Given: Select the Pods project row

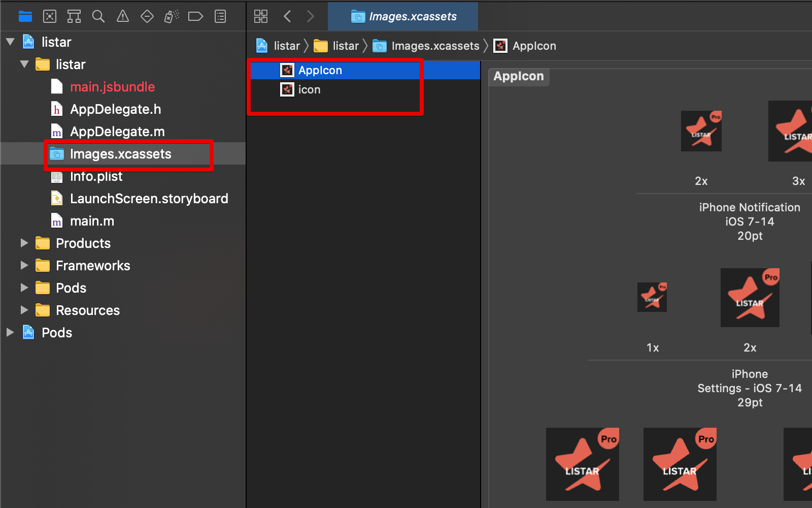Looking at the screenshot, I should pyautogui.click(x=123, y=333).
